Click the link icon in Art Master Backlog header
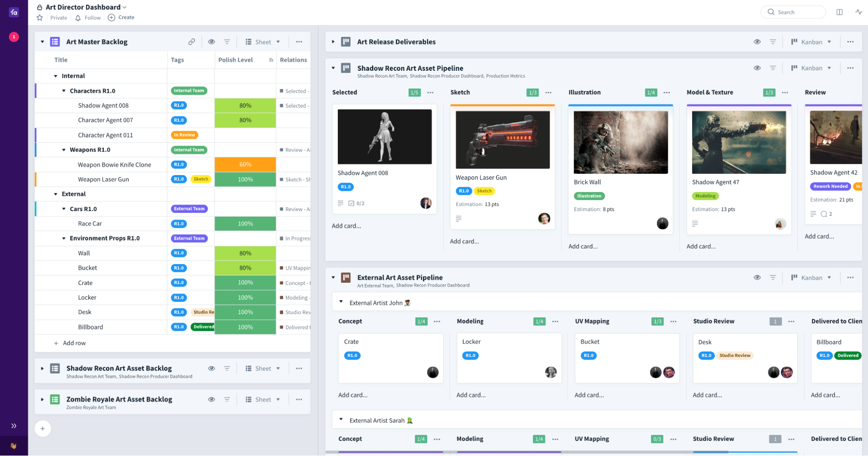This screenshot has width=868, height=456. [191, 41]
